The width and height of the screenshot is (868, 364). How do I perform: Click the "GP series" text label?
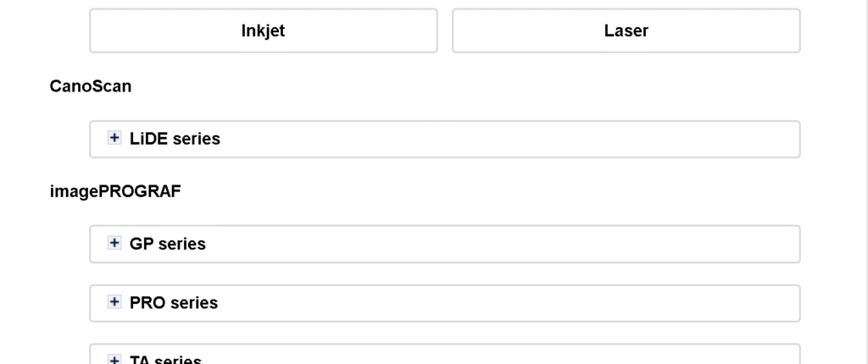168,244
